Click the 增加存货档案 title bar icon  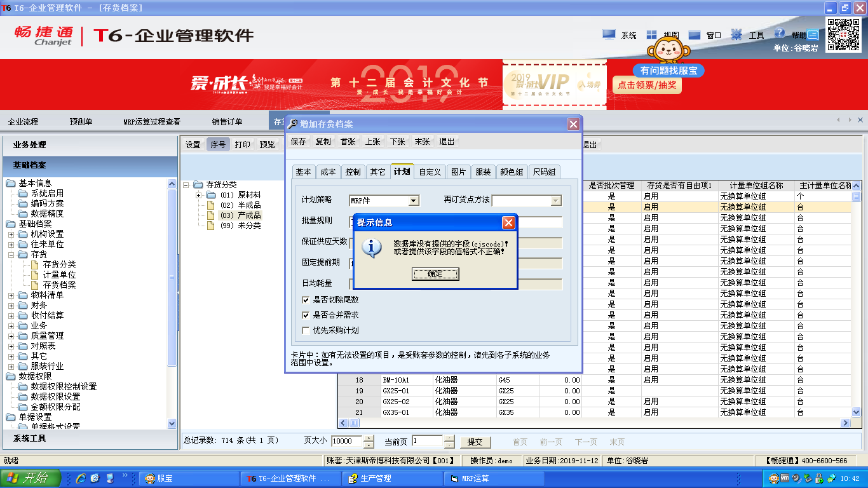coord(293,124)
